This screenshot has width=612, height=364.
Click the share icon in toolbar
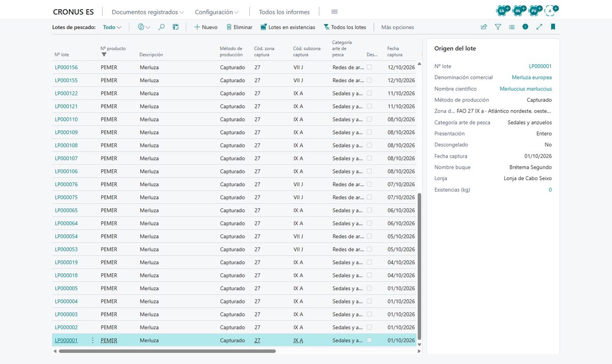click(x=484, y=27)
